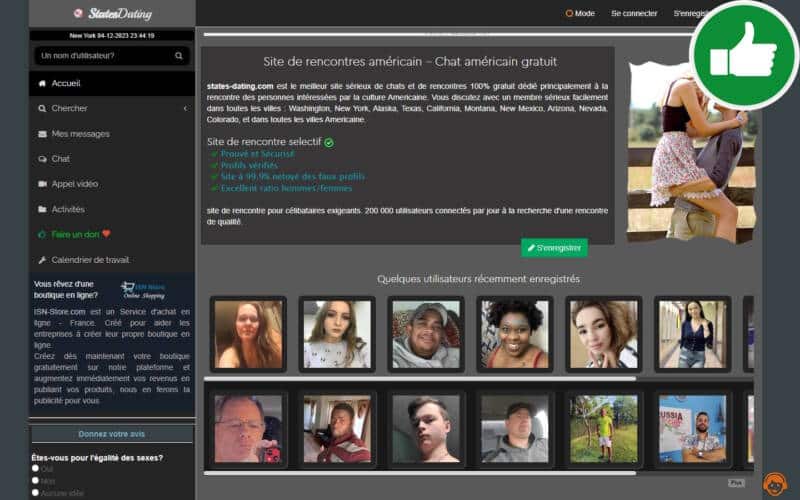The height and width of the screenshot is (500, 800).
Task: Click the green check badge beside Site de rencontre selectif
Action: (x=329, y=142)
